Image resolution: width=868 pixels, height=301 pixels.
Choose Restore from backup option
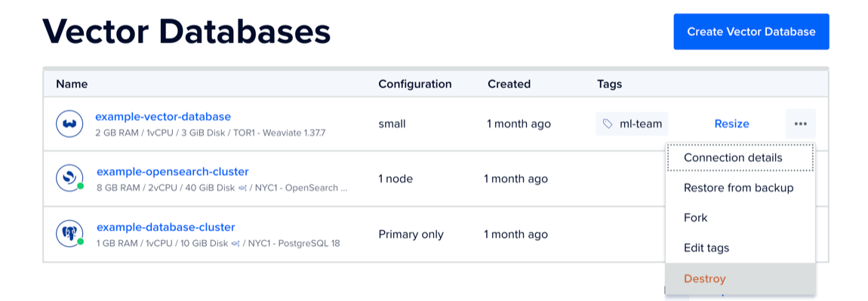[x=740, y=188]
